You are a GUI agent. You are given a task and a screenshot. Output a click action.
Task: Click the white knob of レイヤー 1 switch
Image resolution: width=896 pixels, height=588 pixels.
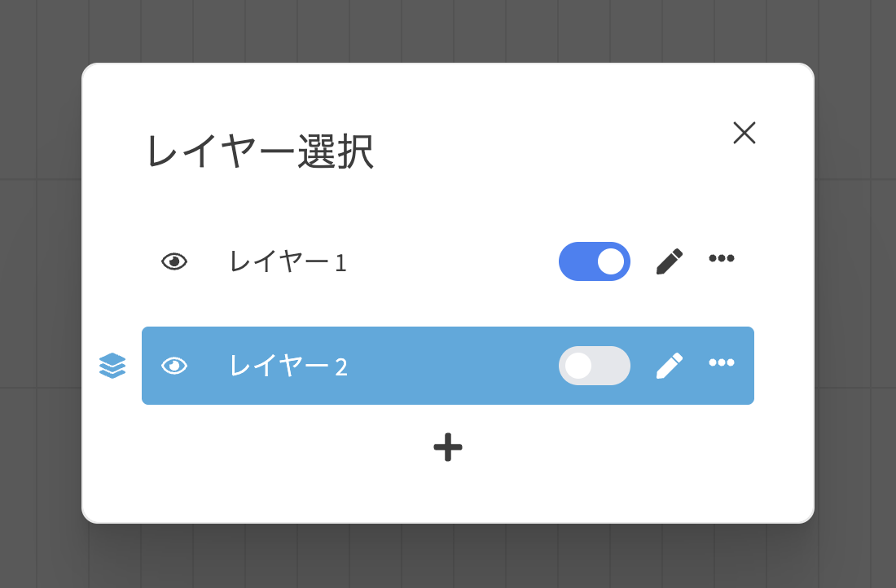tap(611, 261)
